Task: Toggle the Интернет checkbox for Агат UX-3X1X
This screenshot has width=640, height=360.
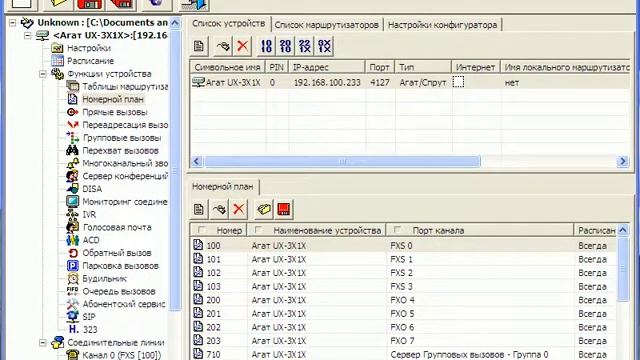Action: tap(458, 82)
